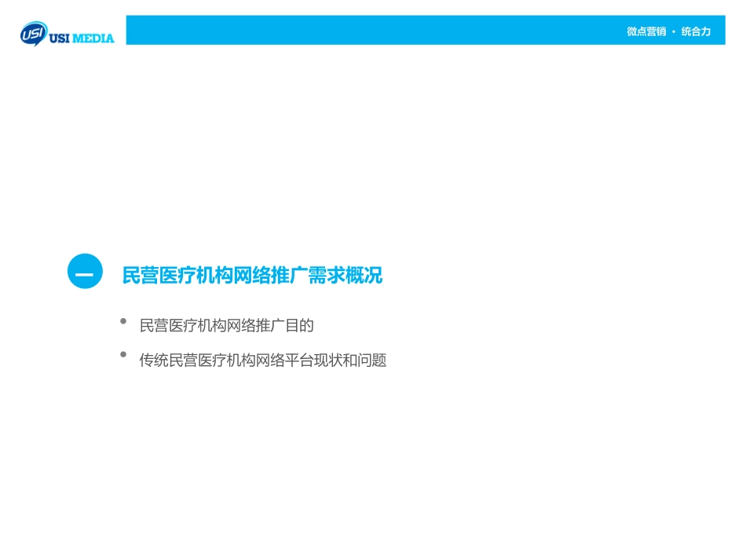Screen dimensions: 746x560
Task: Click the header slogan 微点营销・统合力
Action: (668, 31)
